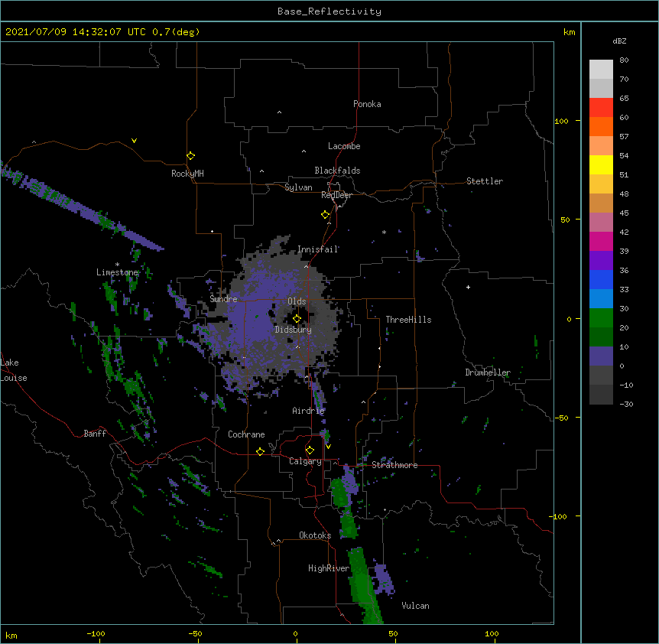Select the white caret marker west of Lacombe

click(x=304, y=151)
